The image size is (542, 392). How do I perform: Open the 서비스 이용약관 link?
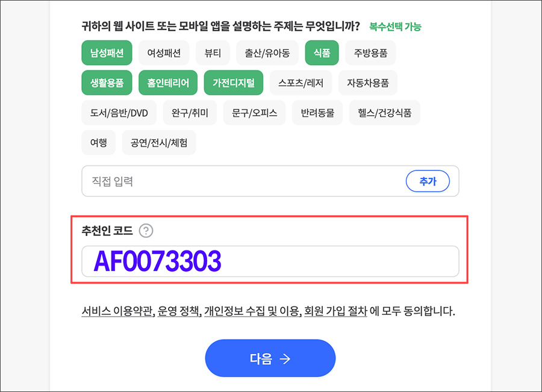[x=118, y=311]
